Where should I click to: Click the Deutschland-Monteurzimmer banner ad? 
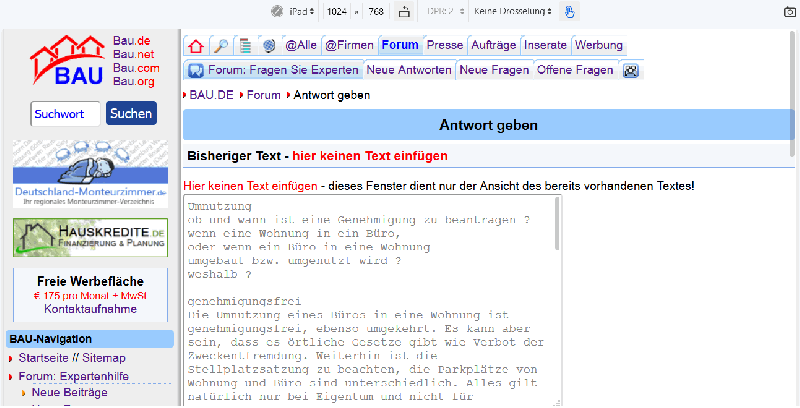tap(90, 173)
